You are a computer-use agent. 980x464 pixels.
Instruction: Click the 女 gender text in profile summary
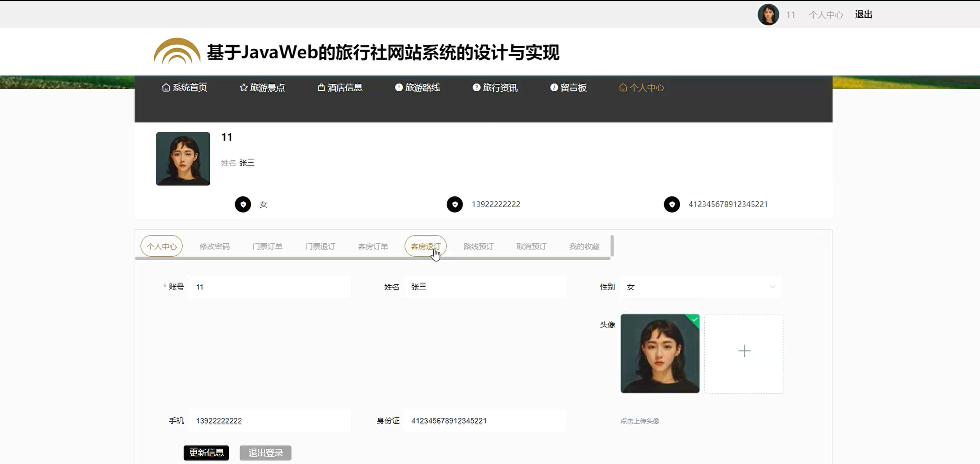(263, 205)
